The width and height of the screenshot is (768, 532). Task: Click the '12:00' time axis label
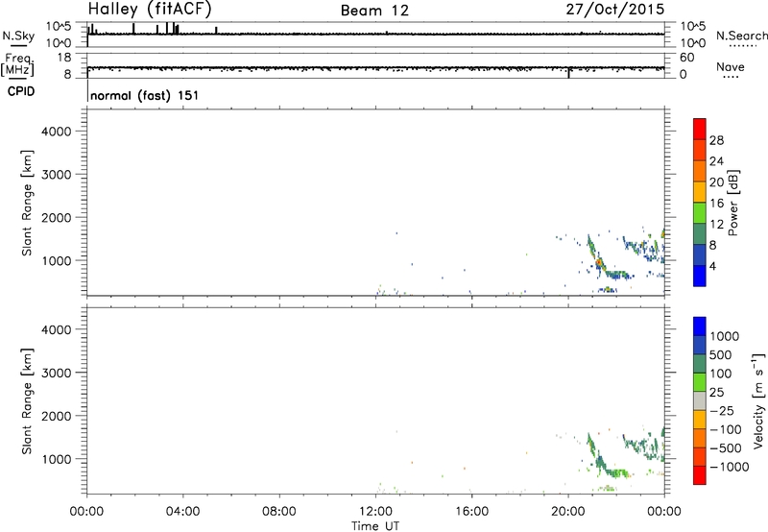[x=375, y=512]
